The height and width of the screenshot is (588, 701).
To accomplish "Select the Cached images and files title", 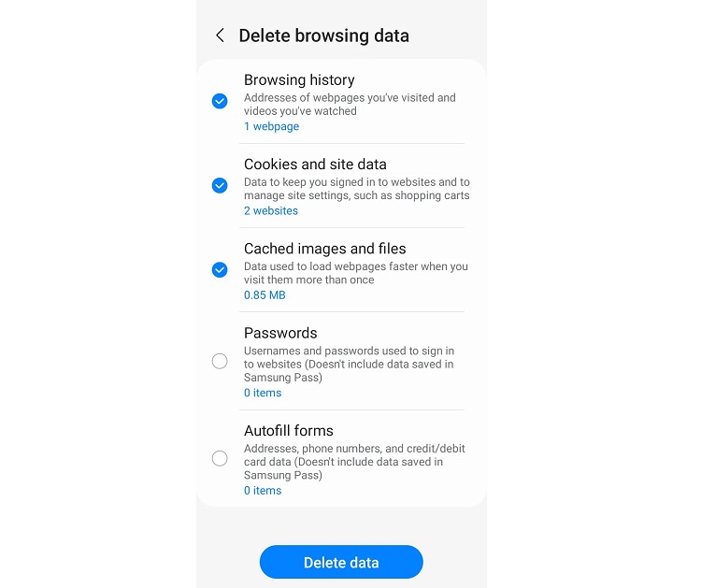I will click(x=324, y=249).
